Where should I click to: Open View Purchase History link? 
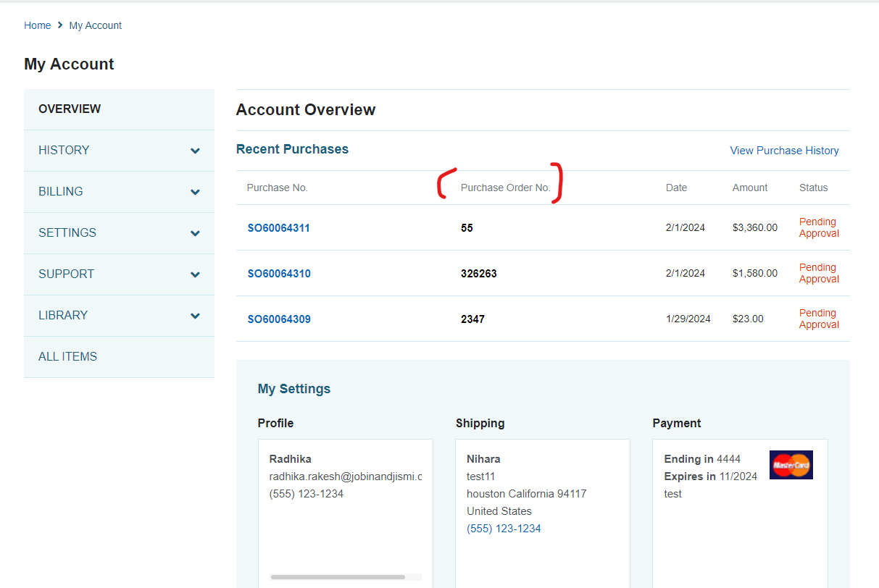point(784,151)
